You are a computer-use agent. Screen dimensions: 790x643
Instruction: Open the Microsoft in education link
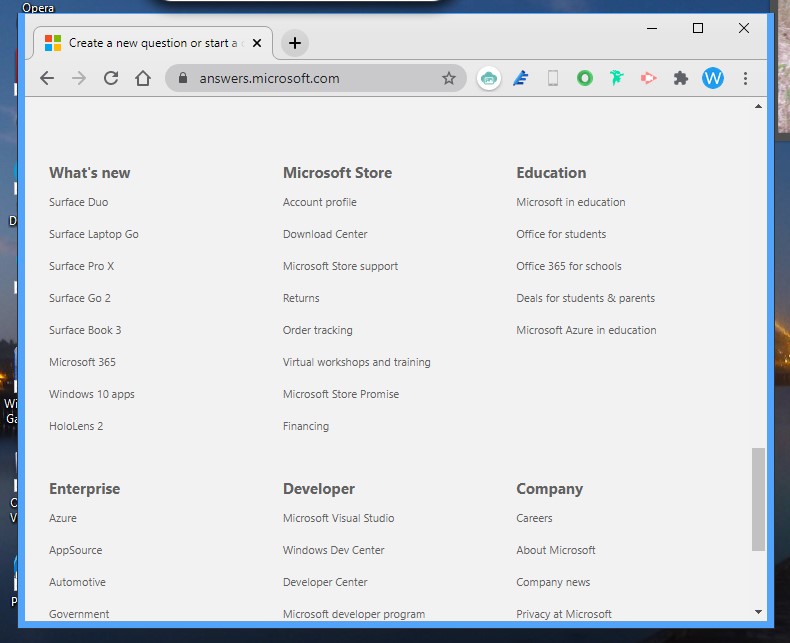tap(571, 202)
